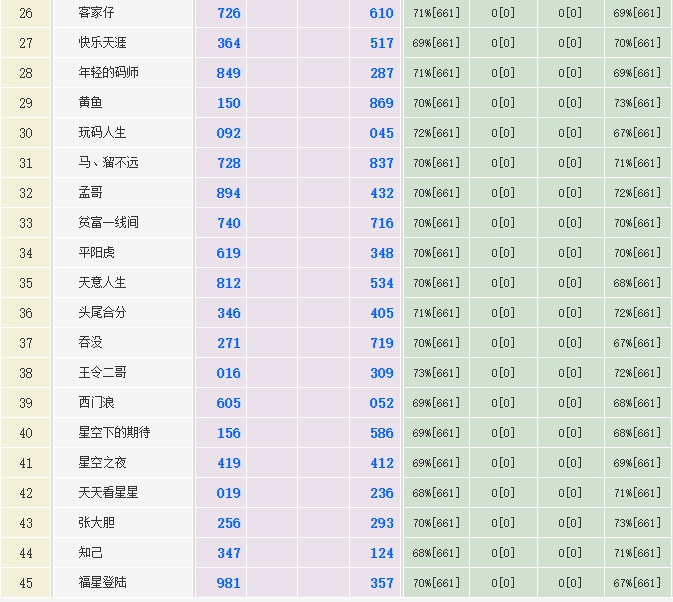Open the 玩码人生 profile link
Screen dimensions: 673x602
click(x=102, y=133)
